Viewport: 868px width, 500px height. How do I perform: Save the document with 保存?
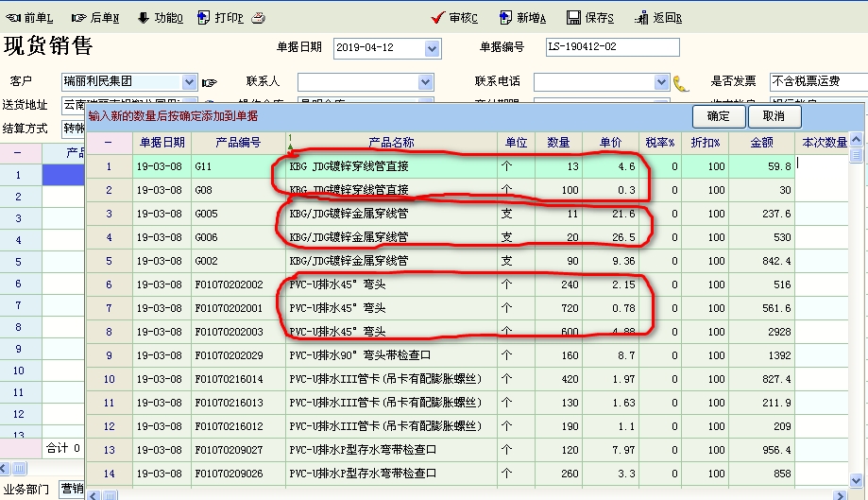[590, 17]
